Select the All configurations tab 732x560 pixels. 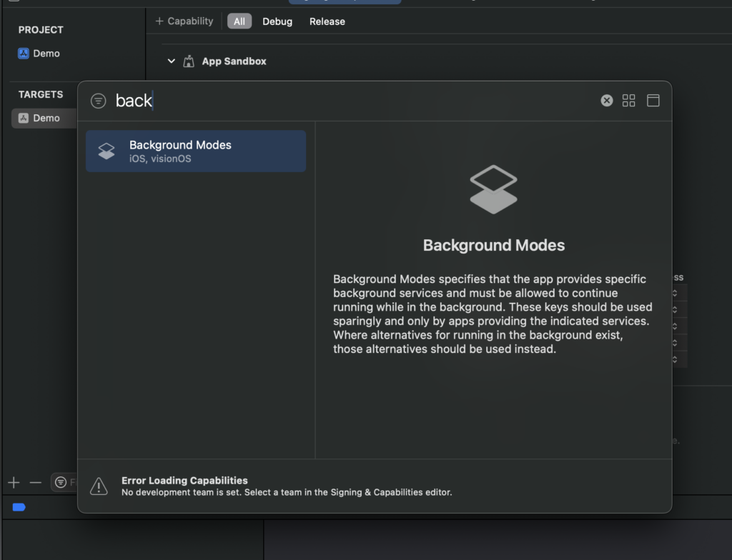239,21
